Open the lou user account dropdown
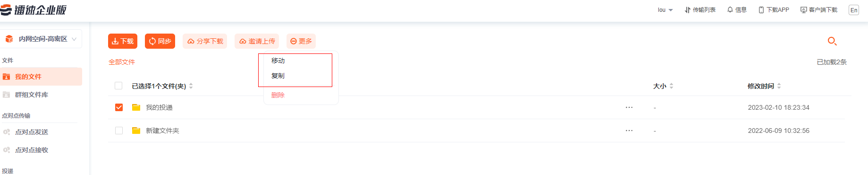This screenshot has height=175, width=868. coord(665,9)
